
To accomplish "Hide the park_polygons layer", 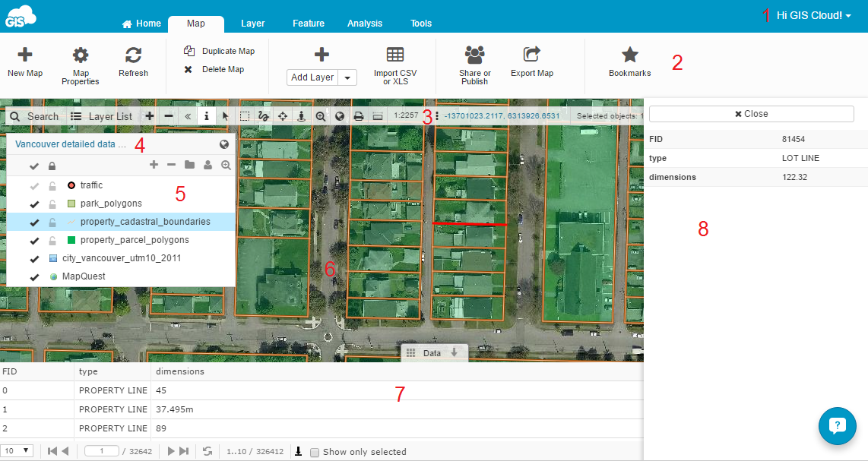I will click(x=34, y=204).
